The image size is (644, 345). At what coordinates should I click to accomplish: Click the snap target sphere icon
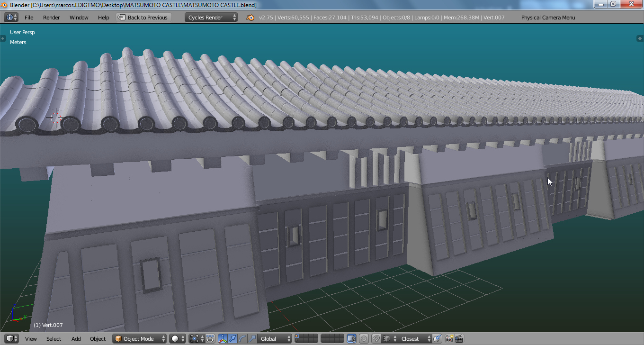[437, 339]
